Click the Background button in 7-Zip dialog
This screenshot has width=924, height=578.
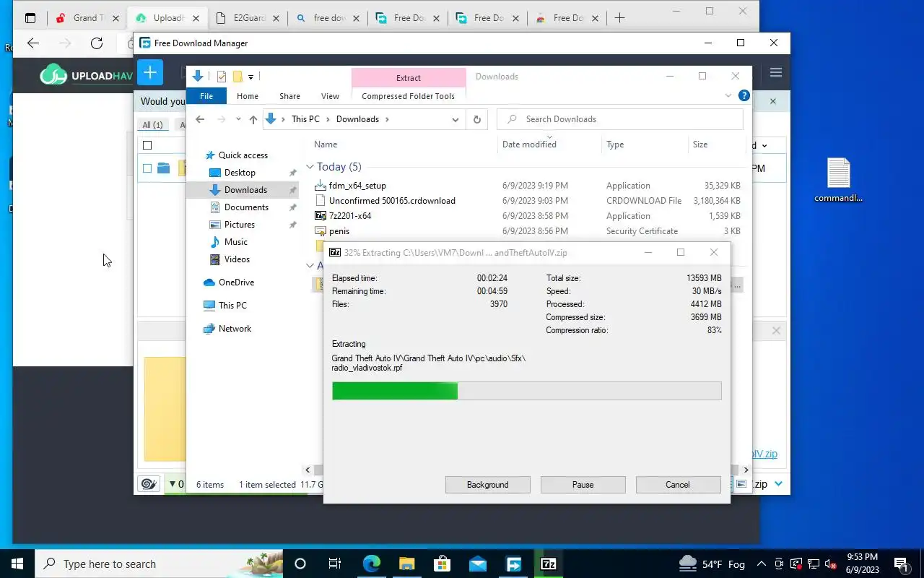[x=487, y=485]
